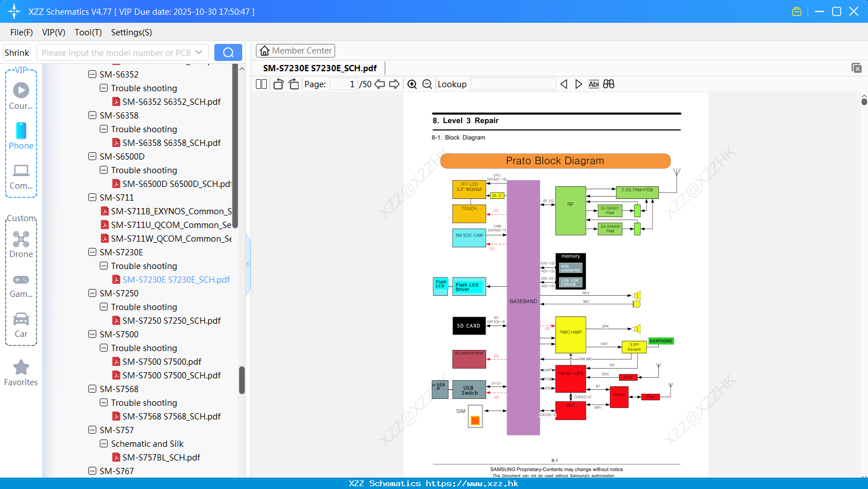Screen dimensions: 868x489
Task: Open SM-S711U_QCOM_Common file
Action: (171, 225)
